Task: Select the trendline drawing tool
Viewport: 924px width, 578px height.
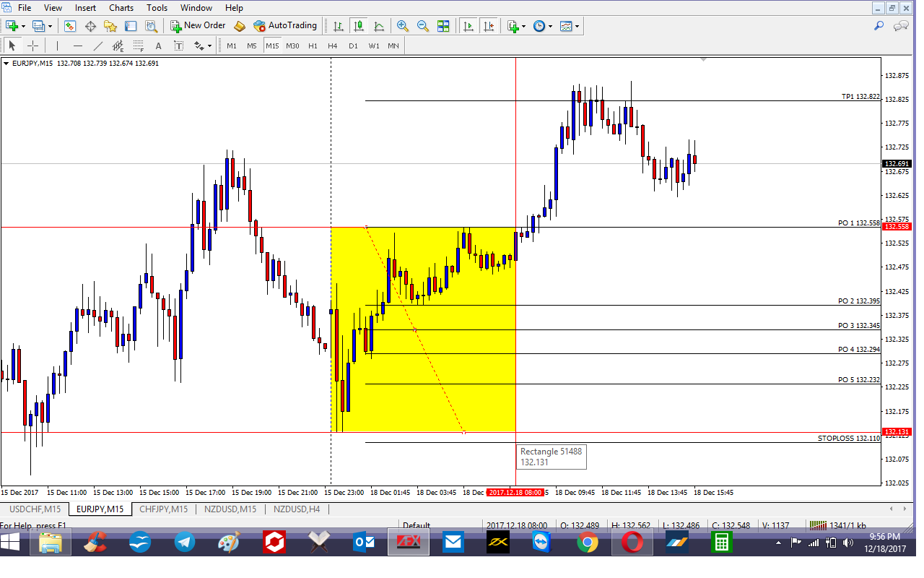Action: [x=97, y=46]
